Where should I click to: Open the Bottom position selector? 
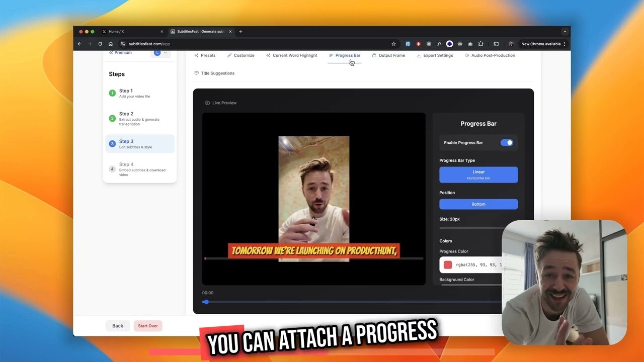click(x=478, y=204)
